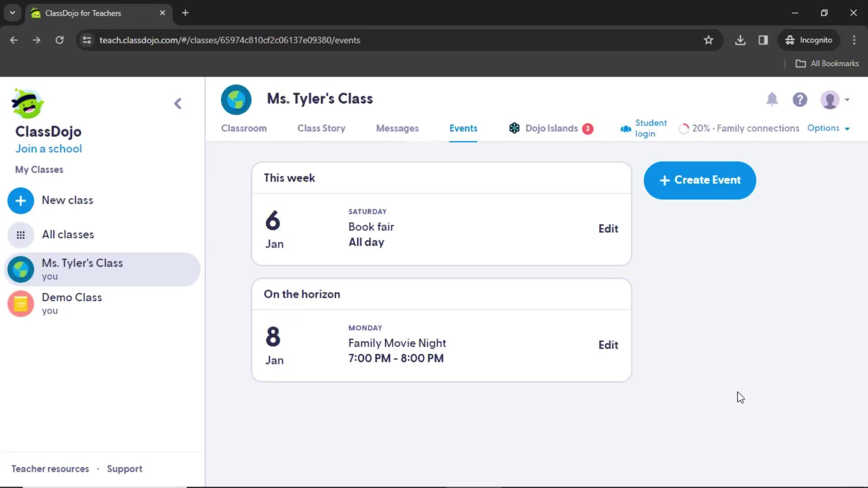Edit the Family Movie Night event
This screenshot has width=868, height=488.
coord(608,344)
